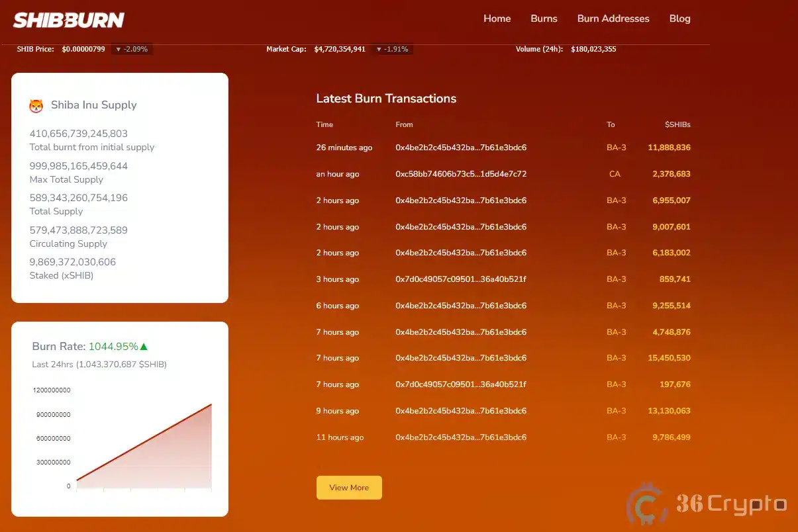
Task: Click market cap change -1.91% badge
Action: pos(391,49)
